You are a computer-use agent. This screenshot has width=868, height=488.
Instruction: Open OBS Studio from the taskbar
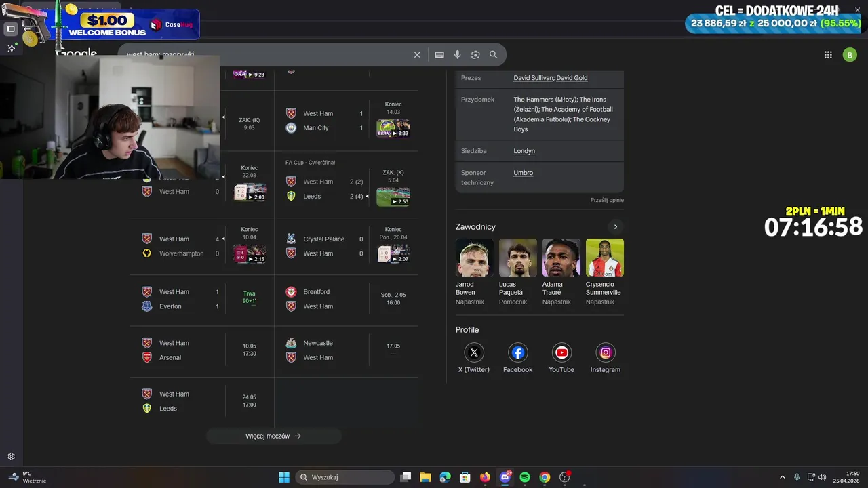tap(565, 477)
